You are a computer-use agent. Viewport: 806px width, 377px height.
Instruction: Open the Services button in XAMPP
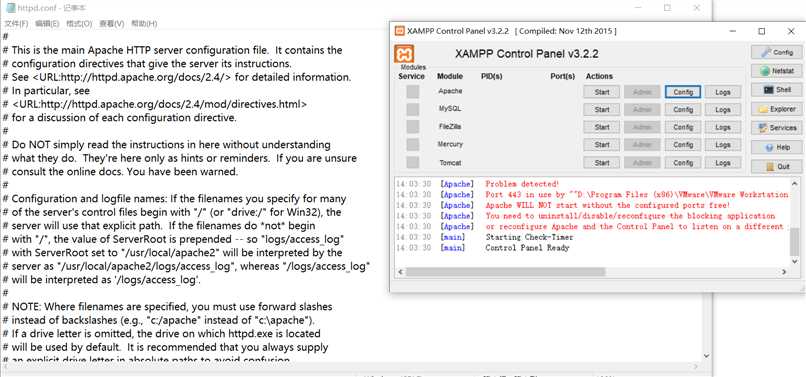[776, 128]
